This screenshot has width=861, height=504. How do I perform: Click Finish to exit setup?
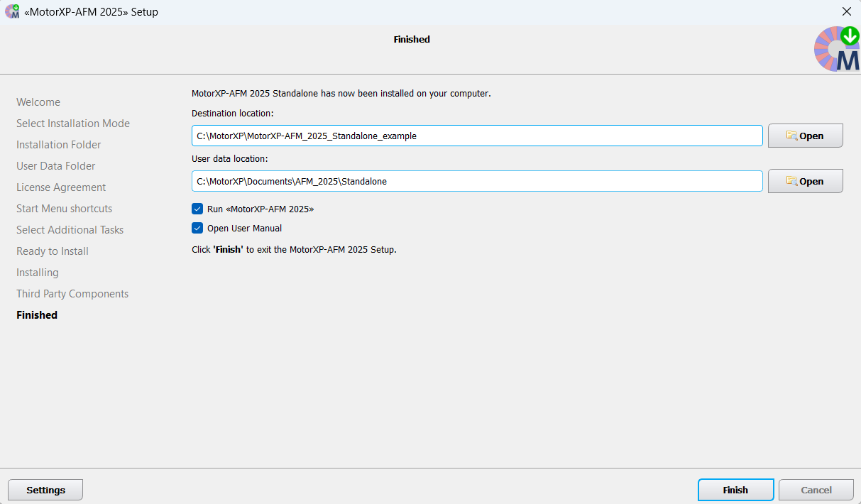tap(735, 490)
